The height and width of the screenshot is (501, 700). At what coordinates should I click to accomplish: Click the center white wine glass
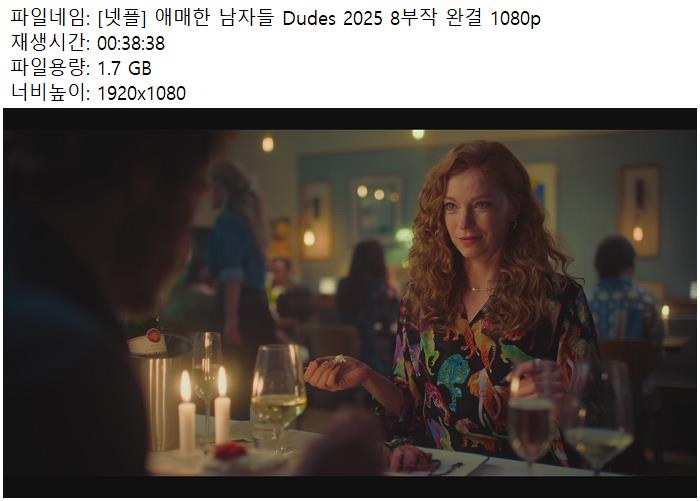click(278, 397)
